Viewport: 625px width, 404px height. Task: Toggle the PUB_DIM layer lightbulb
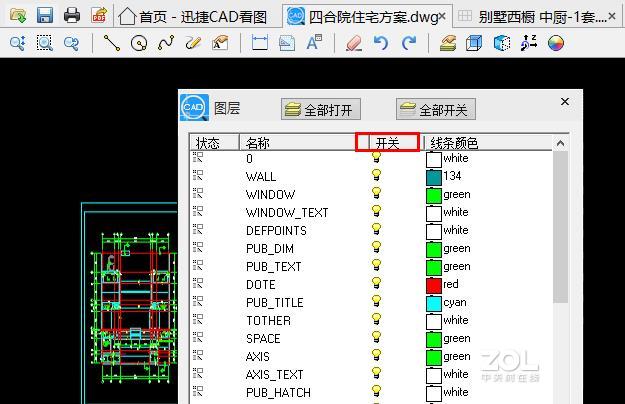tap(376, 247)
